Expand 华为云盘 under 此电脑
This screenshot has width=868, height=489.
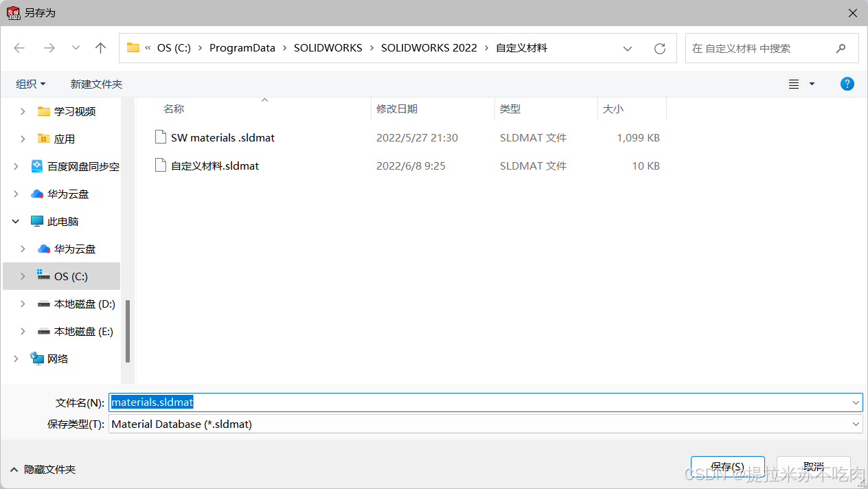pyautogui.click(x=23, y=249)
